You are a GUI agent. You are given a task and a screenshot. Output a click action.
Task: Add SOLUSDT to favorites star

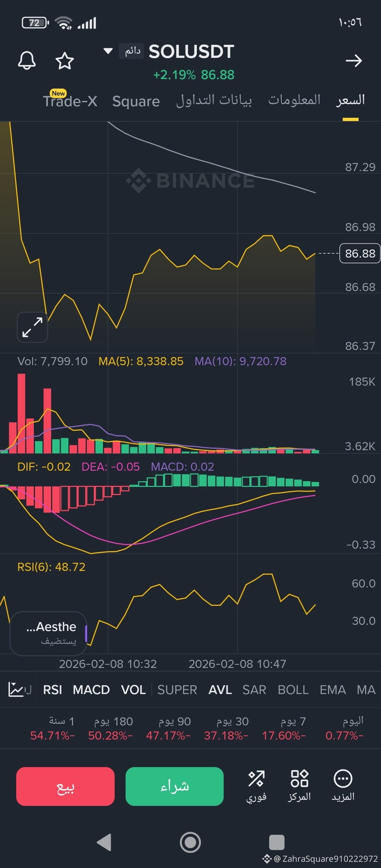point(65,61)
